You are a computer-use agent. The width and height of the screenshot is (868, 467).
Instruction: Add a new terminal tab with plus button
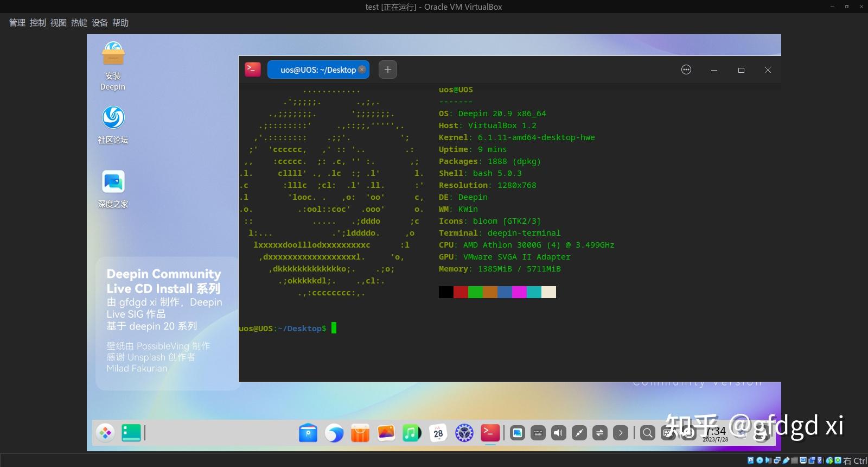click(x=388, y=70)
